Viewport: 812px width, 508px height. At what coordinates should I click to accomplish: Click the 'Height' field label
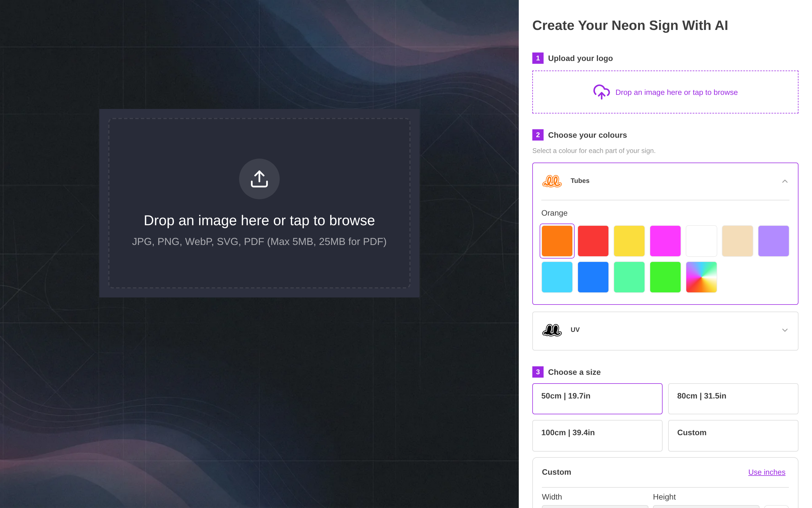coord(664,497)
